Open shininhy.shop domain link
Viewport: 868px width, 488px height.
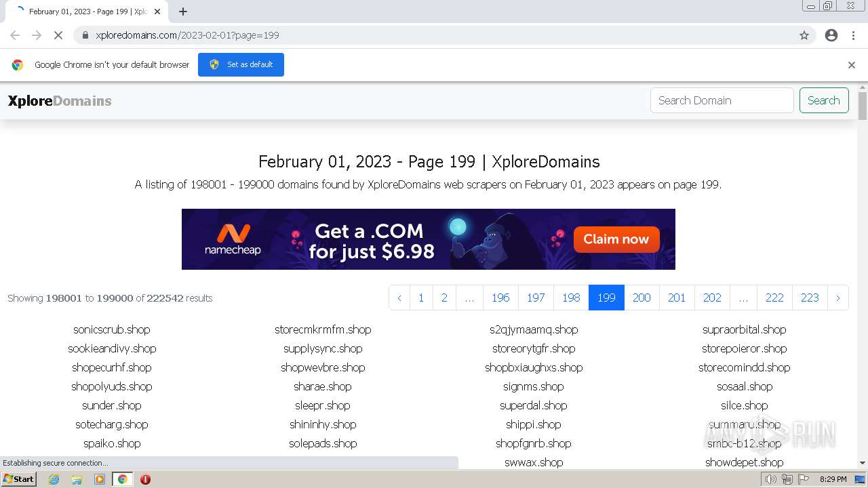(323, 424)
